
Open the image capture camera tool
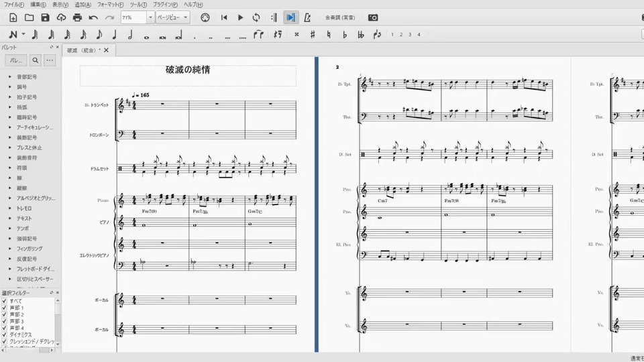373,17
